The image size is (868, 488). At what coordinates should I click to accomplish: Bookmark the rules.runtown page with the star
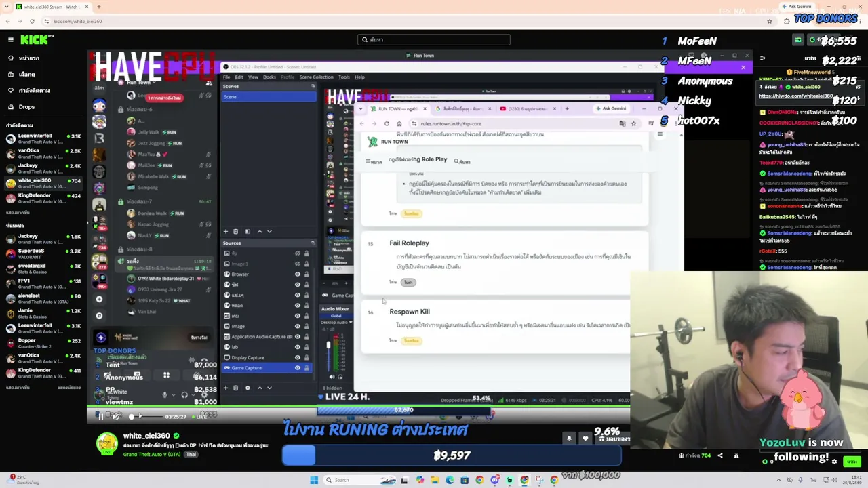pyautogui.click(x=633, y=123)
